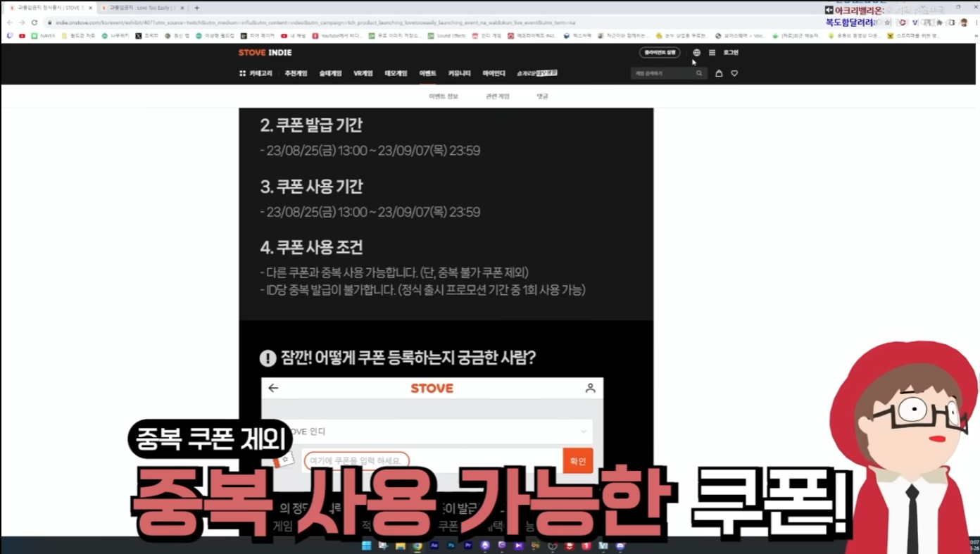Expand the 카테고리 category menu

click(256, 73)
